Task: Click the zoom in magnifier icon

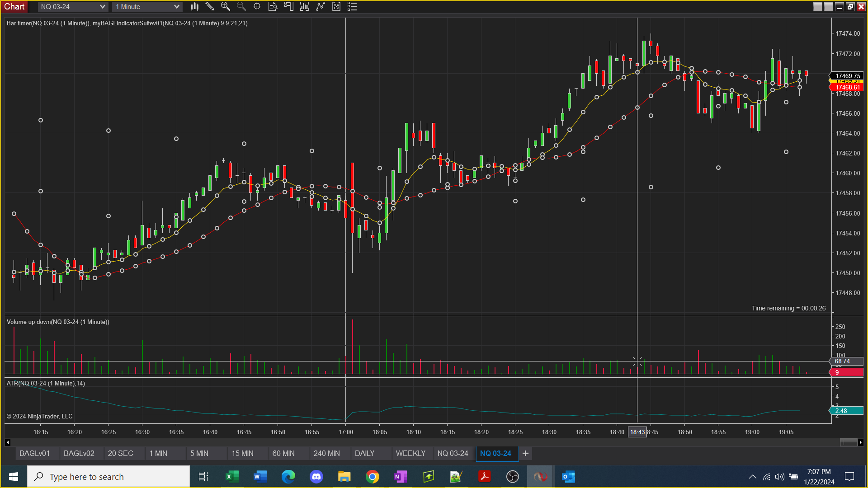Action: pyautogui.click(x=225, y=6)
